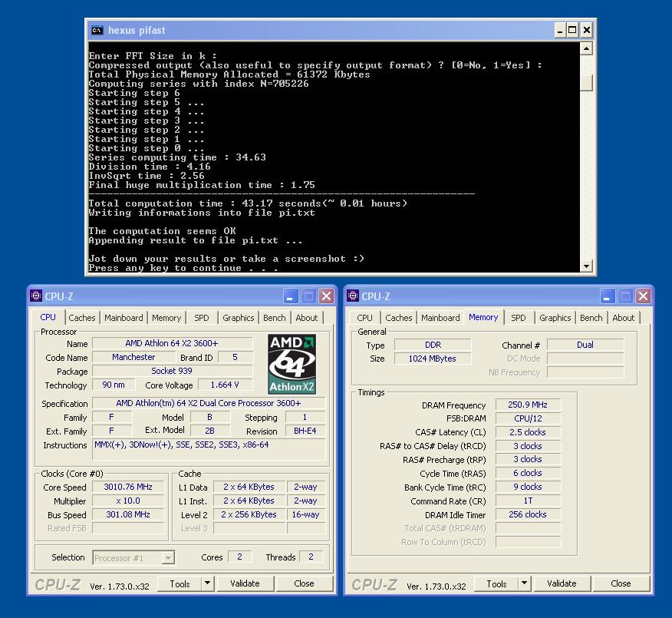Screen dimensions: 672x618
Task: Click the memory Type DDR value
Action: pos(433,345)
